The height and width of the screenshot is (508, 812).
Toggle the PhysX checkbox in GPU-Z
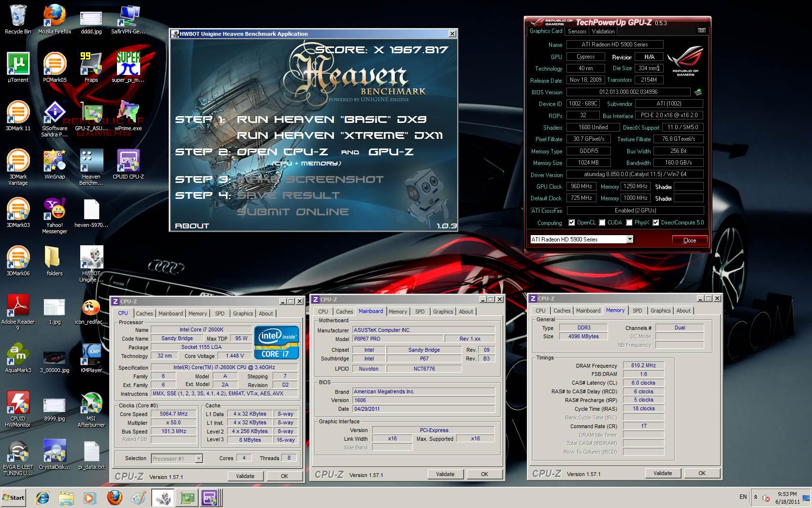(629, 223)
